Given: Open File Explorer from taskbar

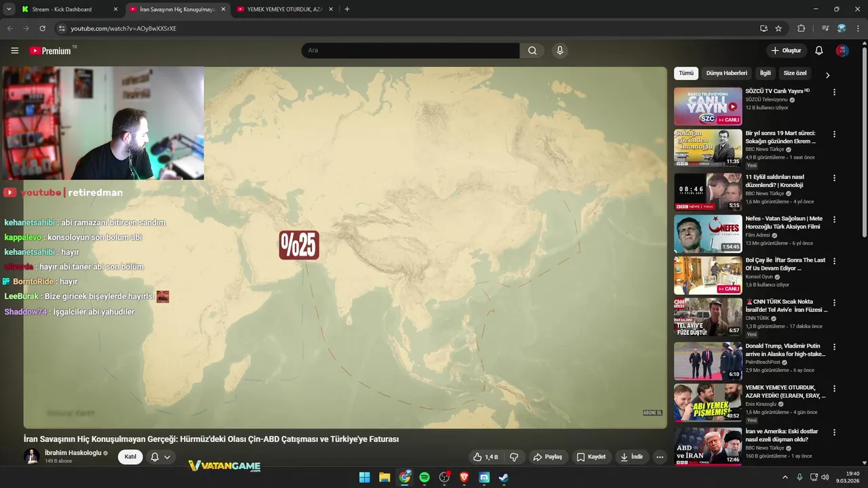Looking at the screenshot, I should [x=384, y=477].
